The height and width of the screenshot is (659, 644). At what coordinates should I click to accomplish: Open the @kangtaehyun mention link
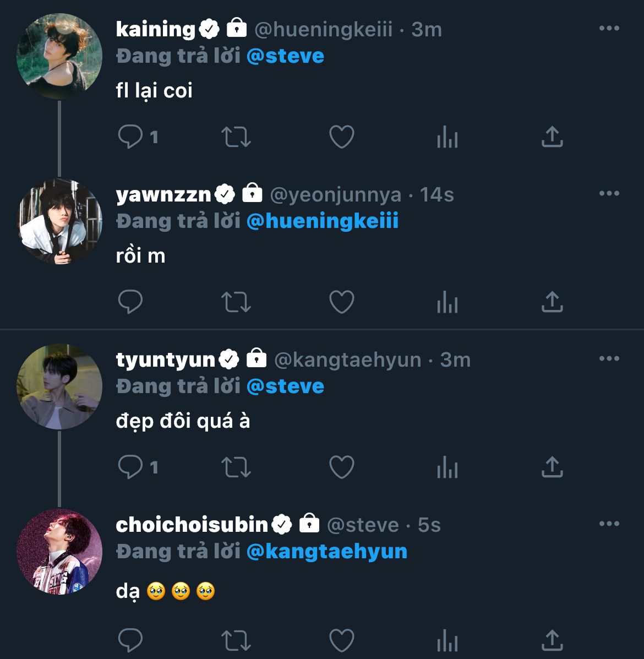tap(326, 552)
